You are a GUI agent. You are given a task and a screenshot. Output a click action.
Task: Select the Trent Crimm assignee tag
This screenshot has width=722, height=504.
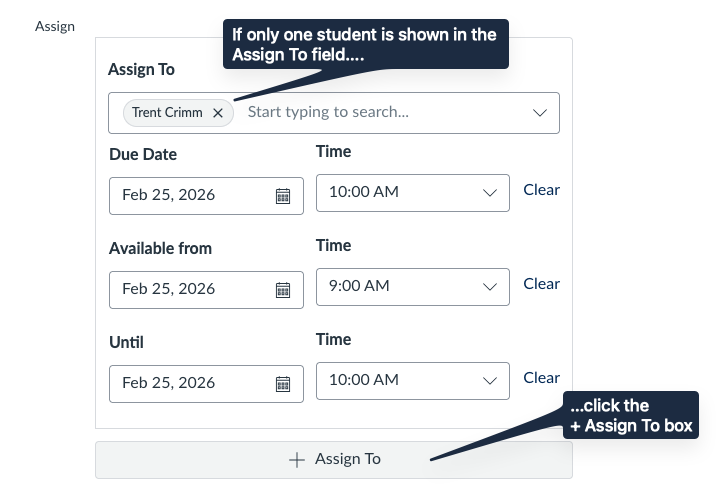(166, 113)
